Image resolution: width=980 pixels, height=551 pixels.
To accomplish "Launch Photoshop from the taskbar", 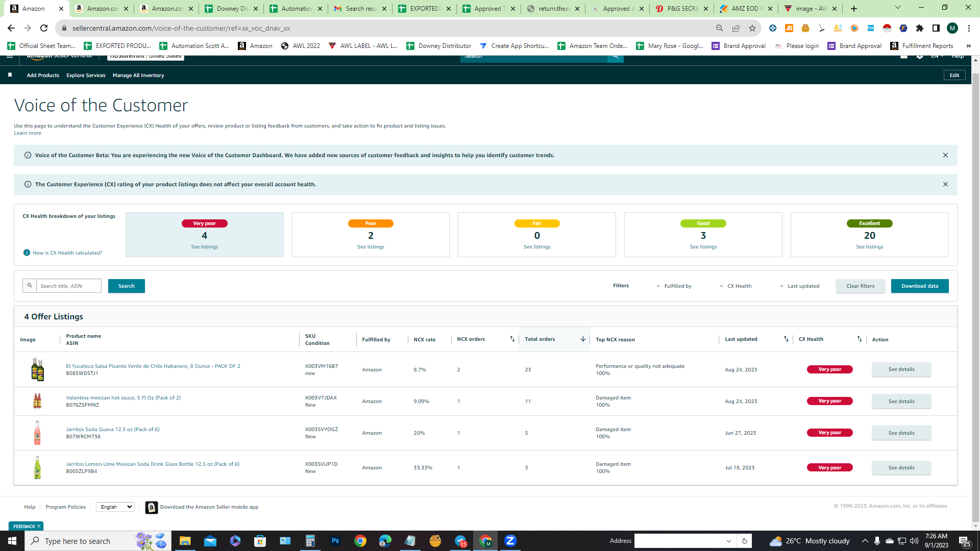I will click(335, 541).
